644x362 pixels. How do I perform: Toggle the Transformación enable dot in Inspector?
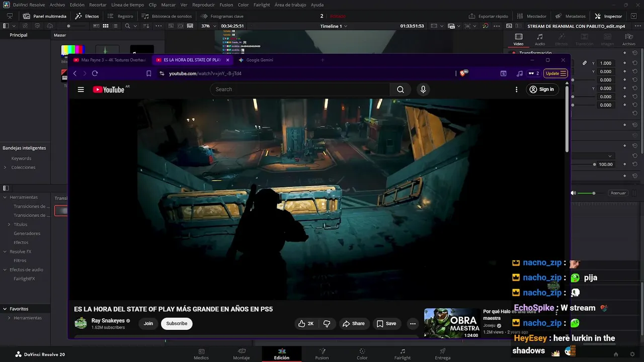[x=514, y=53]
